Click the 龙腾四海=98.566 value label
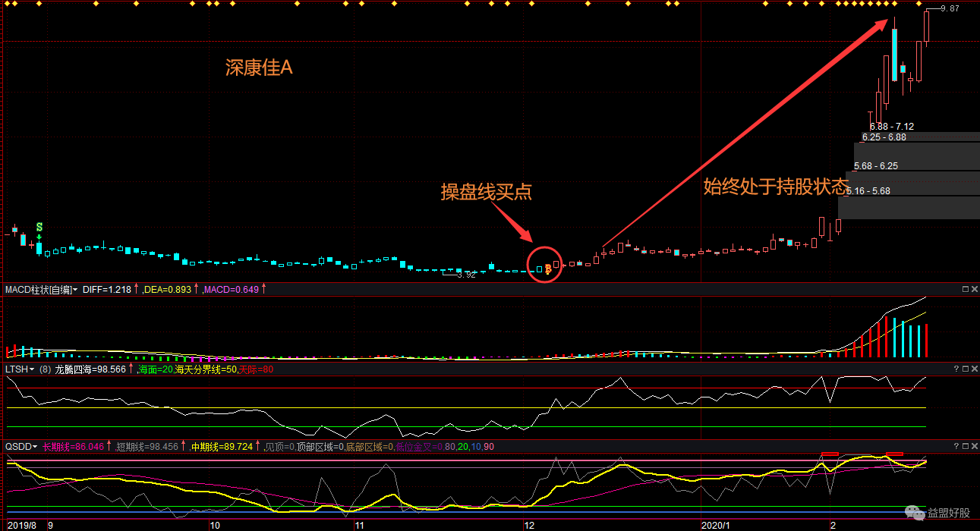This screenshot has width=980, height=531. pyautogui.click(x=90, y=369)
